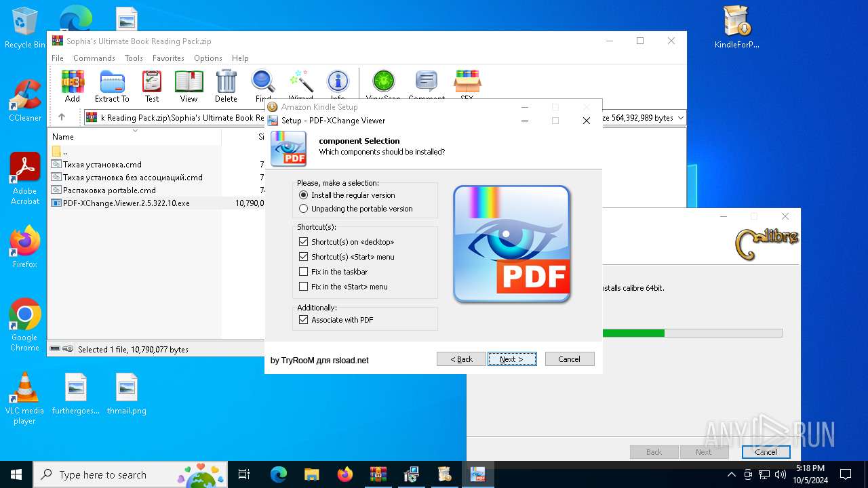Open the Google Chrome desktop shortcut
The height and width of the screenshot is (488, 868).
click(x=24, y=325)
